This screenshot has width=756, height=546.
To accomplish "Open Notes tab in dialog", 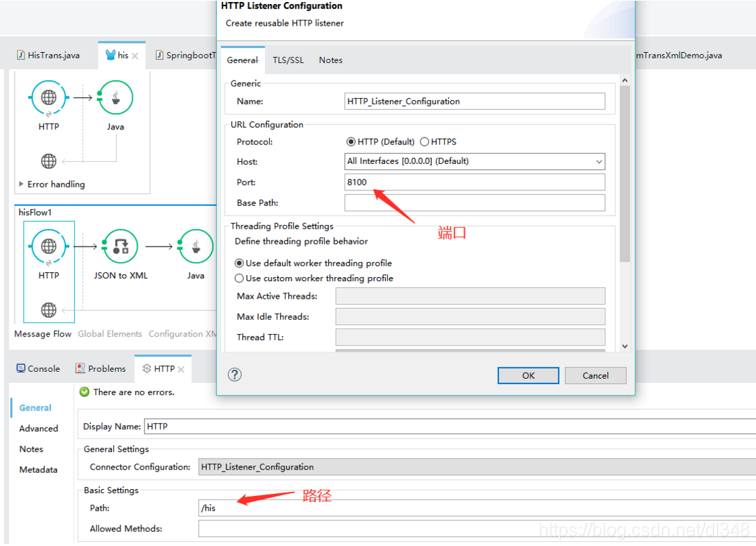I will 331,60.
